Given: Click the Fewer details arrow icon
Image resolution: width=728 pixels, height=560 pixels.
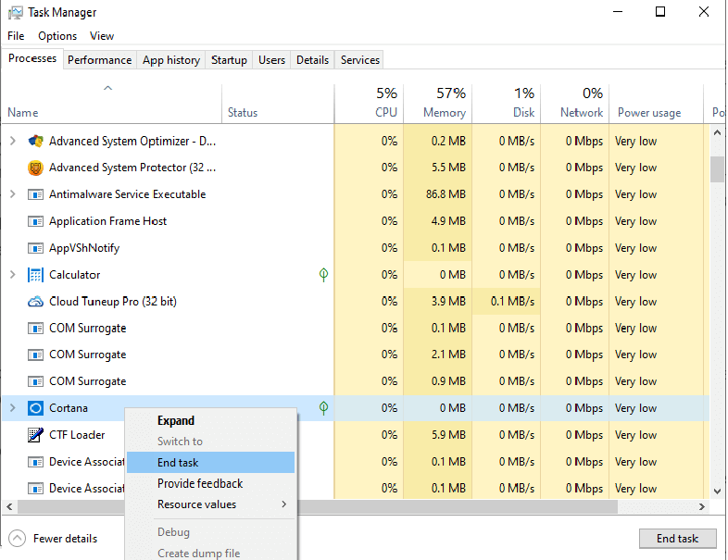Looking at the screenshot, I should click(x=18, y=539).
